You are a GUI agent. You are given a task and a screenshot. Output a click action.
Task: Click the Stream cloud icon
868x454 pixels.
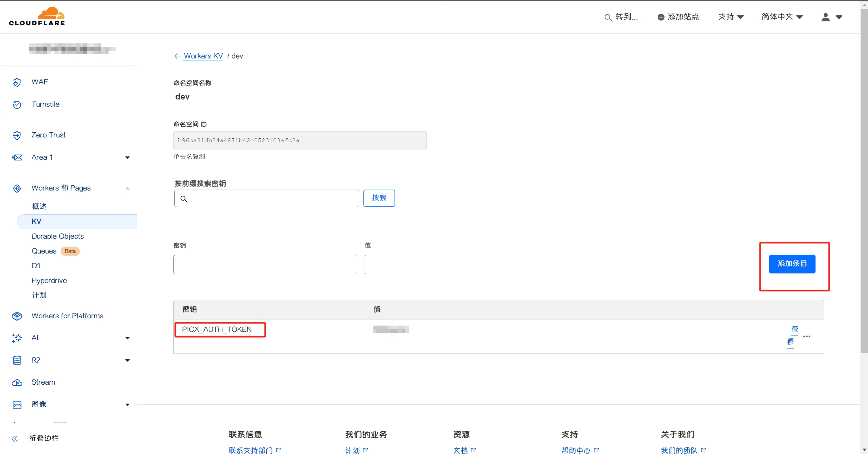click(17, 383)
